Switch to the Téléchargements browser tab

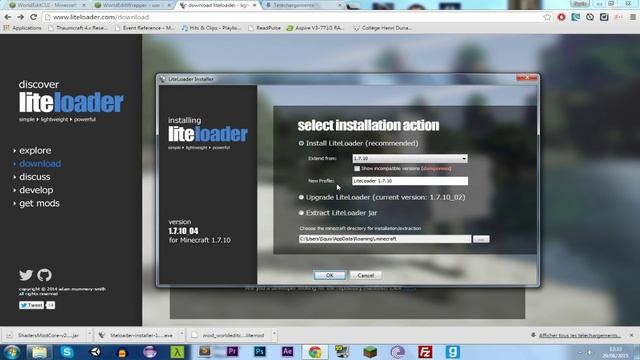click(303, 5)
